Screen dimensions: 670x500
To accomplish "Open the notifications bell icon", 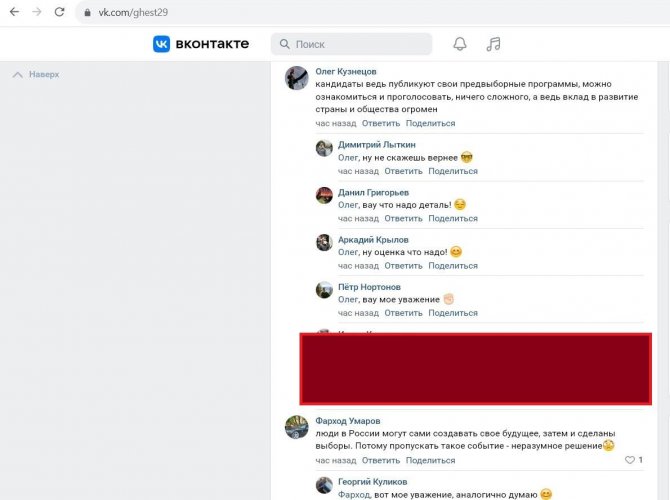I will tap(460, 44).
